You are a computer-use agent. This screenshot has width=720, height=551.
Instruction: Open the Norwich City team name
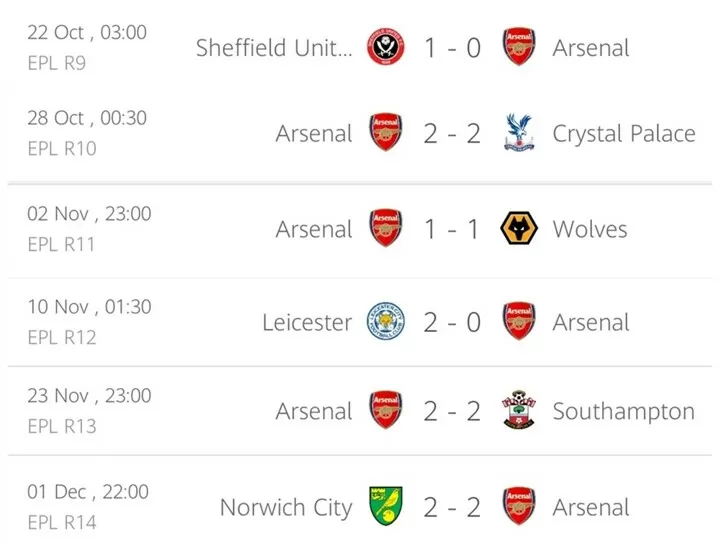286,507
